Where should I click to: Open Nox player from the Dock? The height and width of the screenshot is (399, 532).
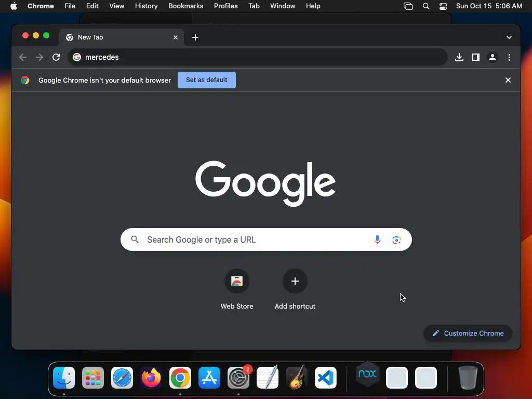[x=367, y=374]
